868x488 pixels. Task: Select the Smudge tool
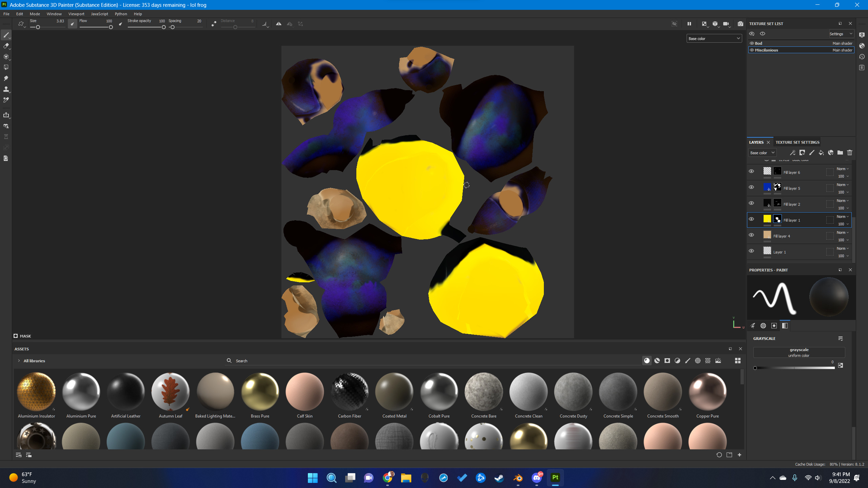click(6, 78)
